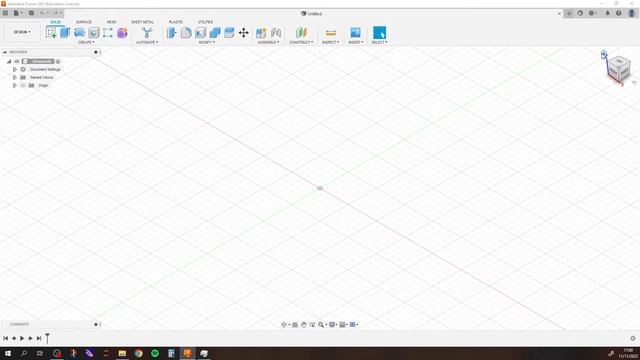
Task: Click the Redo arrow
Action: pos(56,13)
